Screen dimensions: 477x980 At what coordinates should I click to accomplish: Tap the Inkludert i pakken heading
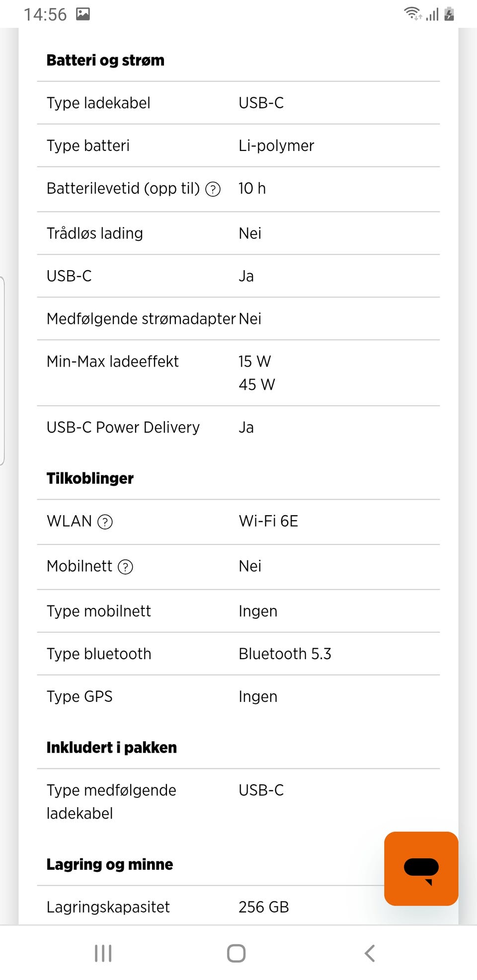(x=112, y=748)
